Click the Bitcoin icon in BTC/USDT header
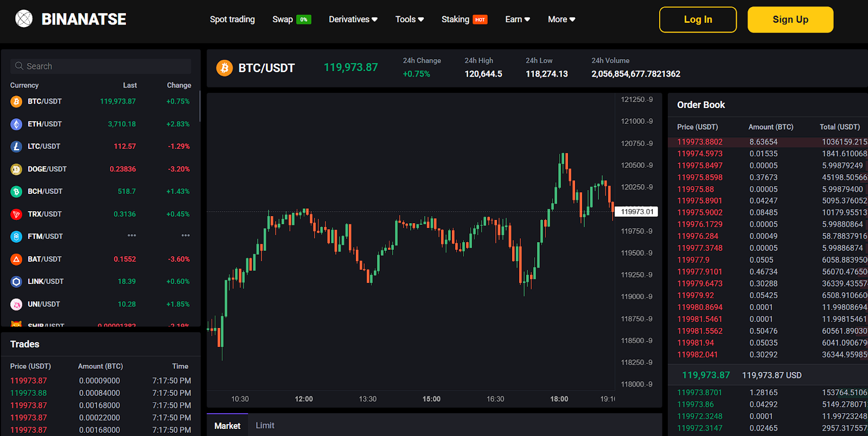This screenshot has height=436, width=868. pos(224,68)
